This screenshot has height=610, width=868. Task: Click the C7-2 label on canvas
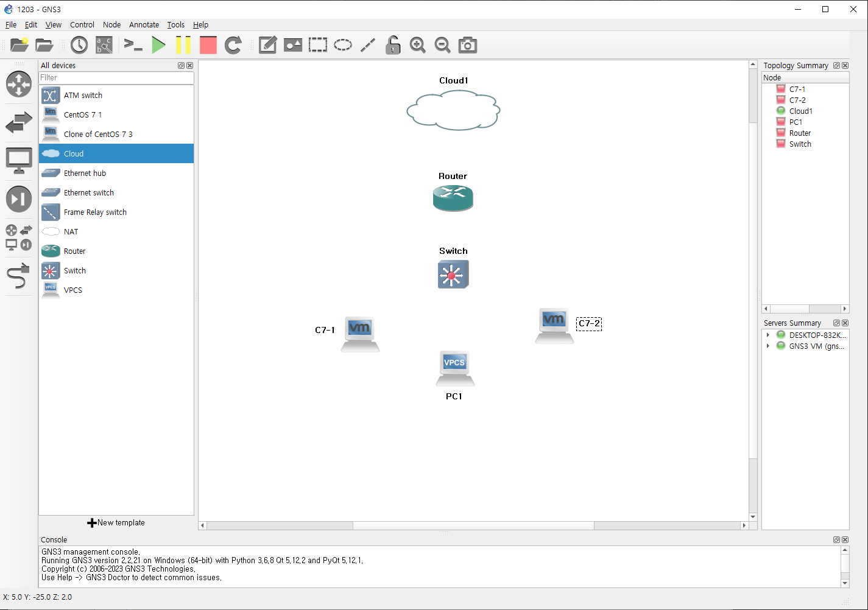pos(589,324)
